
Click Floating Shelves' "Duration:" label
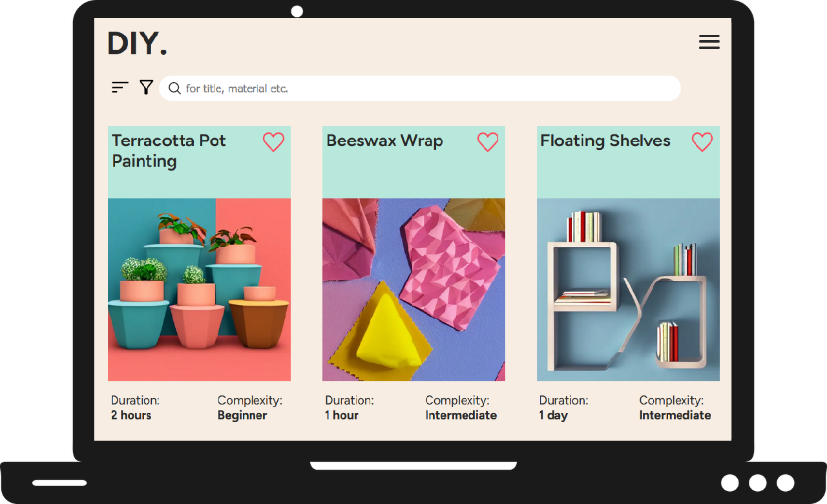564,401
